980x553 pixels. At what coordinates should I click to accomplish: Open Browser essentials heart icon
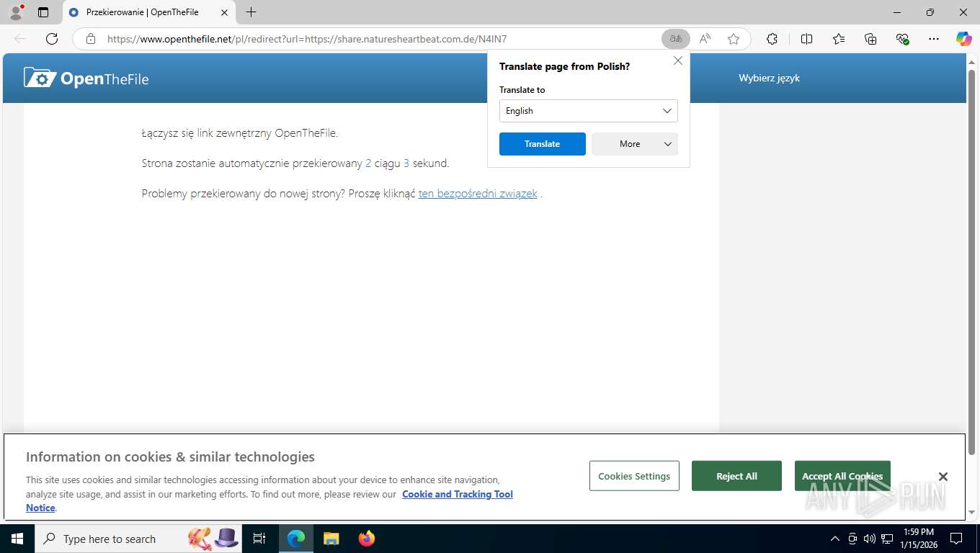[x=902, y=39]
